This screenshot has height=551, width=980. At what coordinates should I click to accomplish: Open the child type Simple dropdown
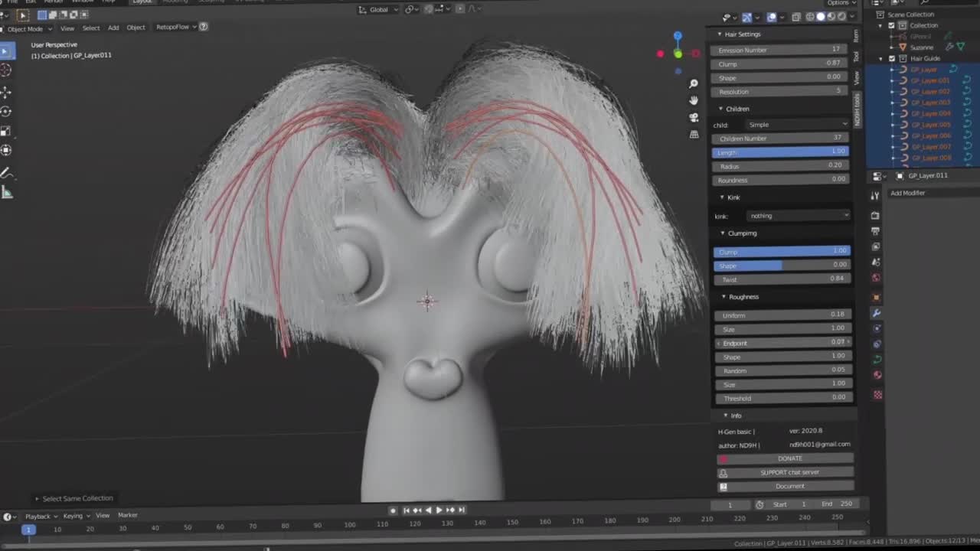(797, 125)
